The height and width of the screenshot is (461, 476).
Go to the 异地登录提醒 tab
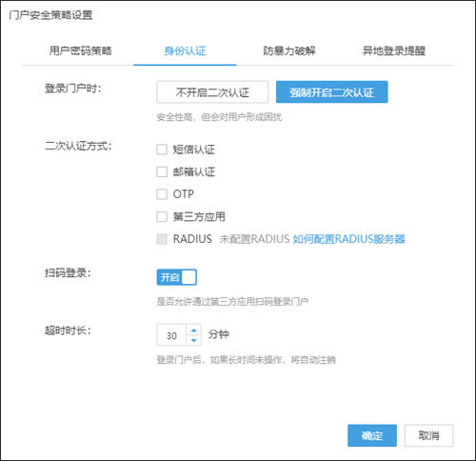pos(394,50)
